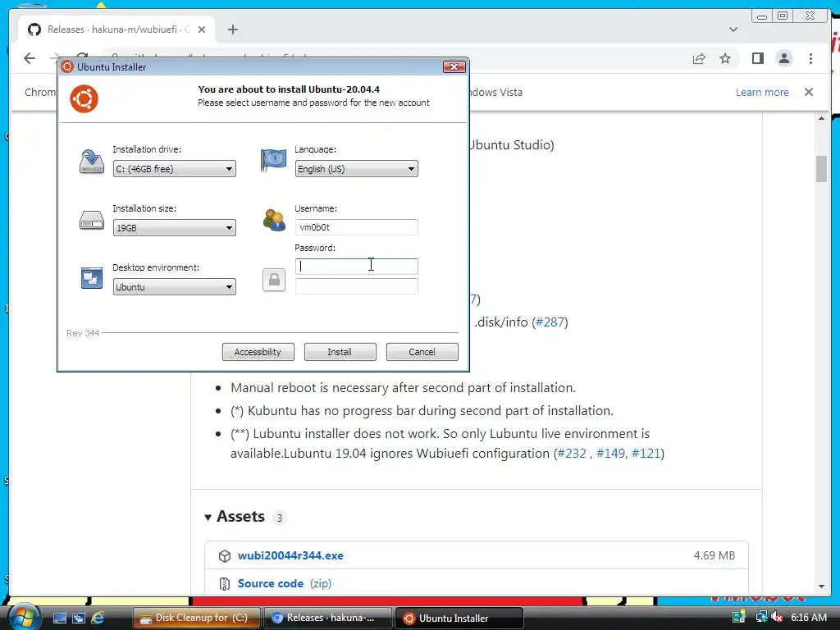The image size is (840, 630).
Task: Click the installation size disk icon
Action: coord(92,220)
